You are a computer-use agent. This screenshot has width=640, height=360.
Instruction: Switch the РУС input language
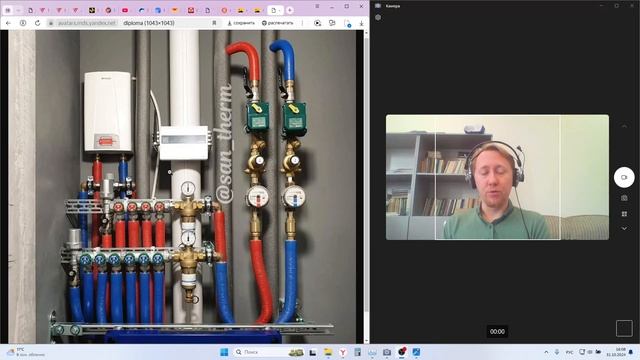click(569, 352)
